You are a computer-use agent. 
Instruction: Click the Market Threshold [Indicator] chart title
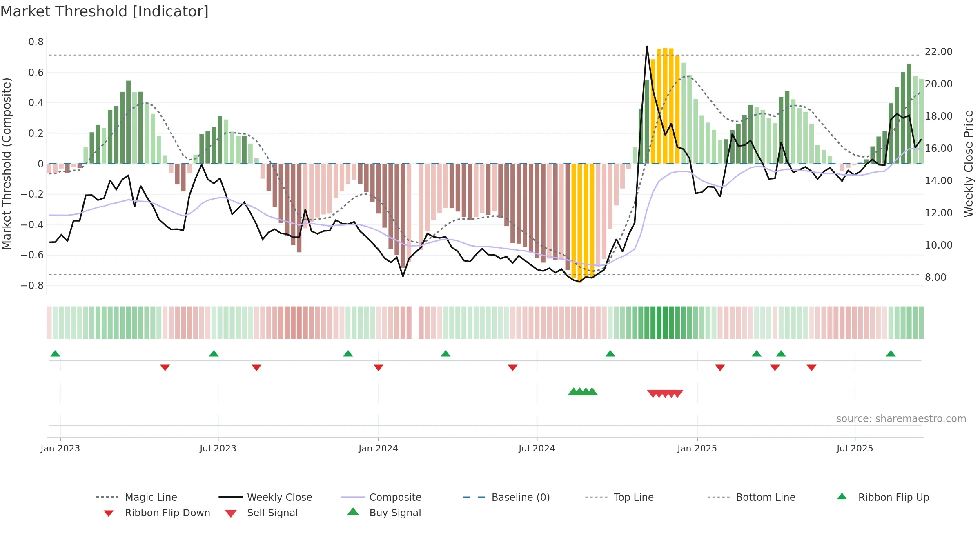(105, 11)
